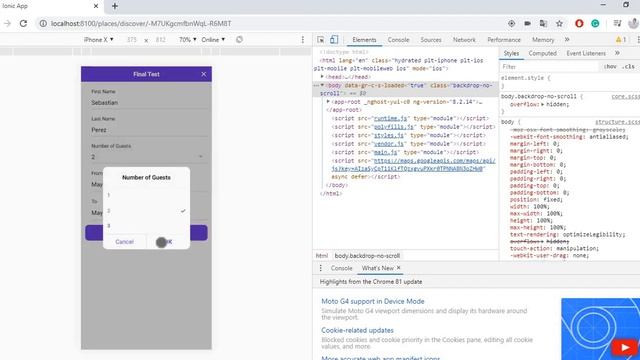
Task: Toggle the .cls class editor
Action: click(628, 67)
